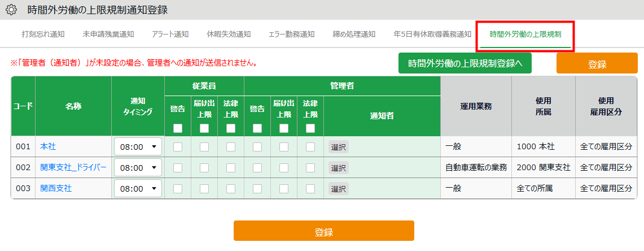Check 管理者 警告 for the 関西支社 row
Screen dimensions: 644x251
click(x=257, y=188)
